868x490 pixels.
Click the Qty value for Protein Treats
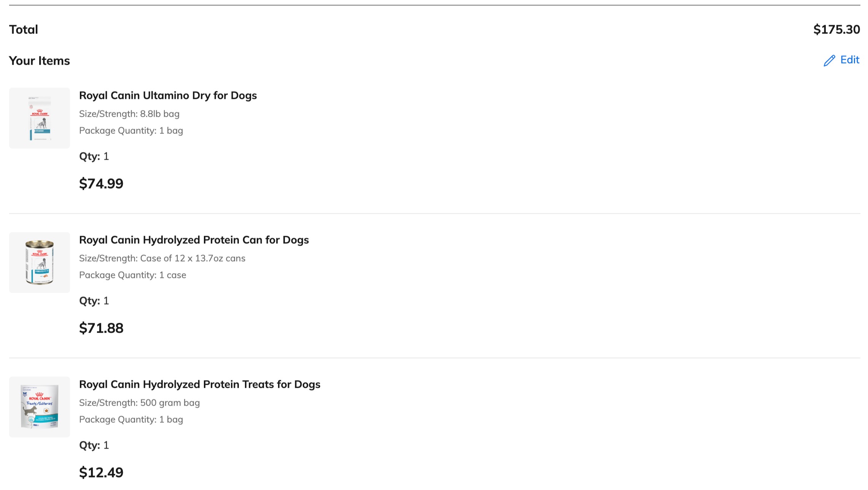[x=106, y=445]
